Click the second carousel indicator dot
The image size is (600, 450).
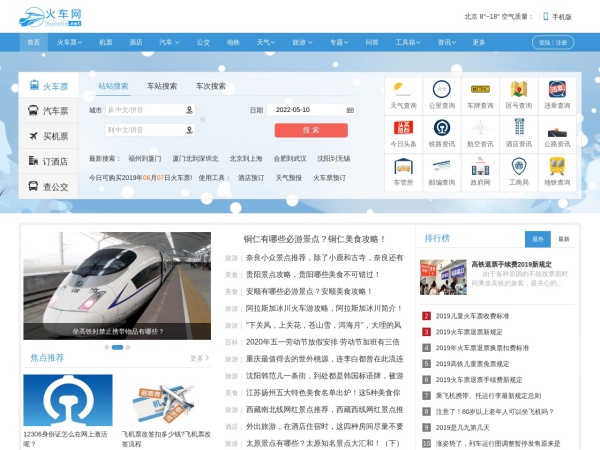pyautogui.click(x=117, y=347)
